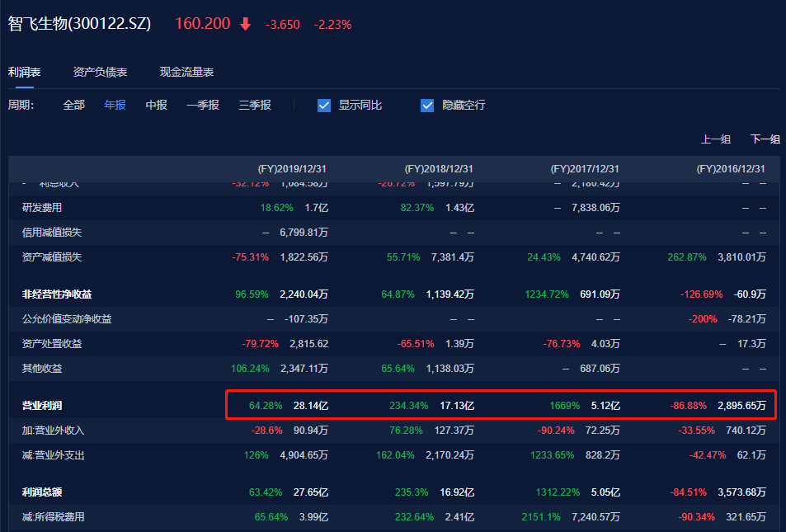The width and height of the screenshot is (786, 532).
Task: Choose the 年报 period option
Action: [115, 106]
